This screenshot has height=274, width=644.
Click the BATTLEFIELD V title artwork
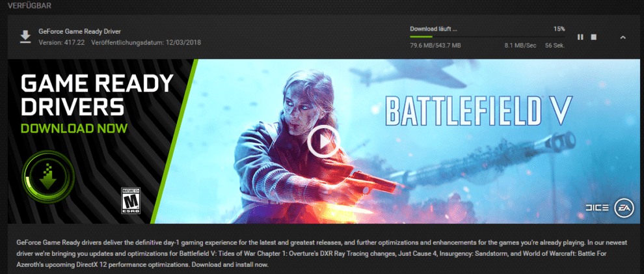[x=479, y=110]
